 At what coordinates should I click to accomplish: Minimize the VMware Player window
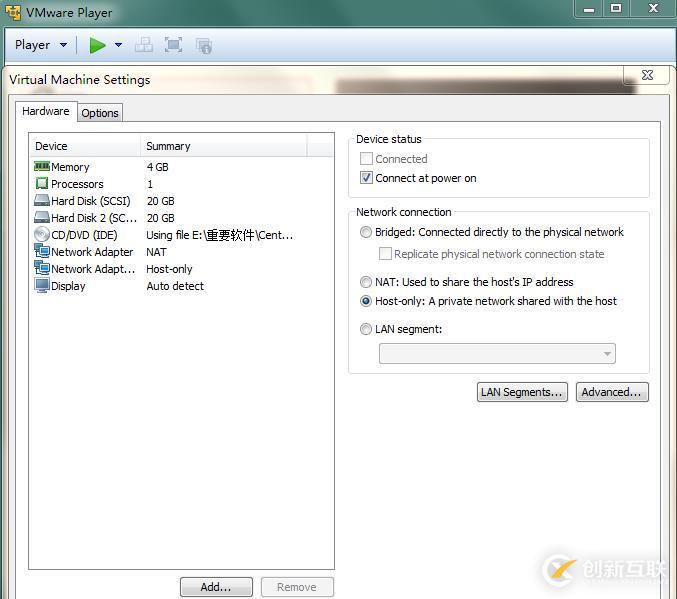coord(589,8)
